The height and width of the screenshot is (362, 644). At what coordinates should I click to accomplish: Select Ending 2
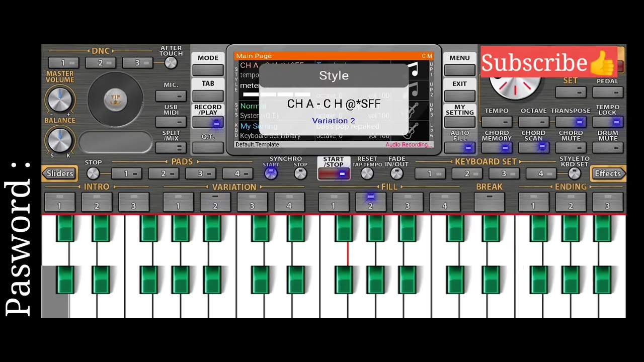tap(571, 202)
